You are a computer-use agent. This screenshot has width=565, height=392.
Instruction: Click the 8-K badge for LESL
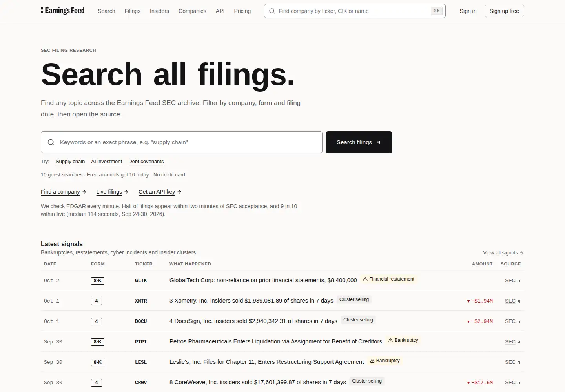98,362
